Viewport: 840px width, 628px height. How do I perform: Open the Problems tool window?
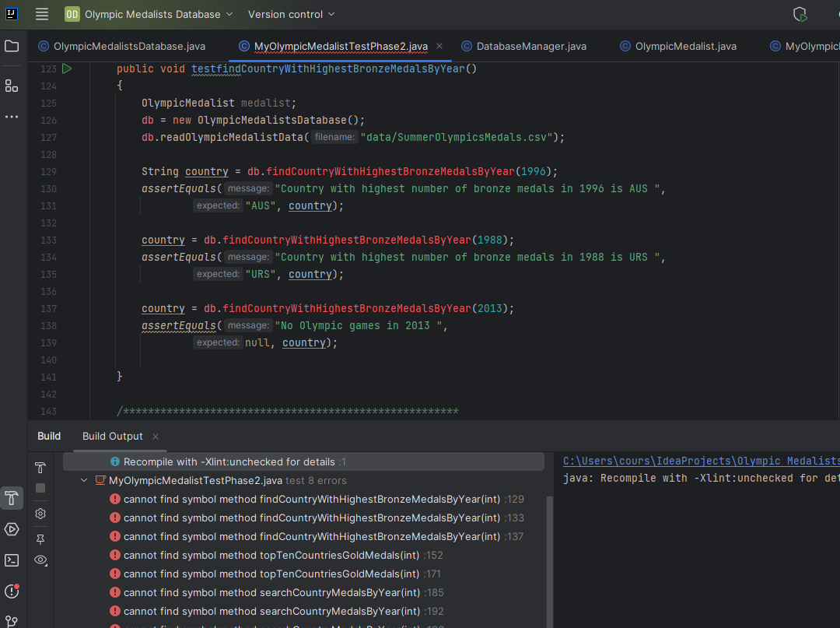click(12, 591)
